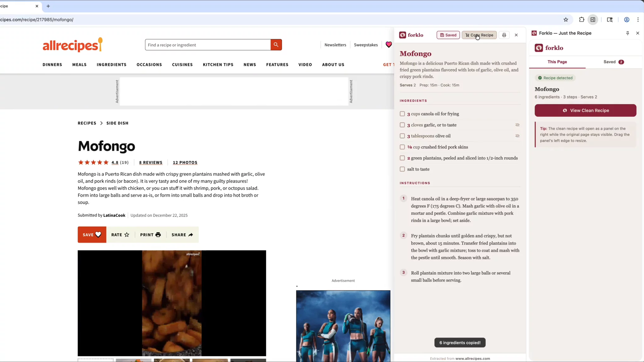Toggle the browser side panel icon
The width and height of the screenshot is (644, 362).
(x=593, y=19)
